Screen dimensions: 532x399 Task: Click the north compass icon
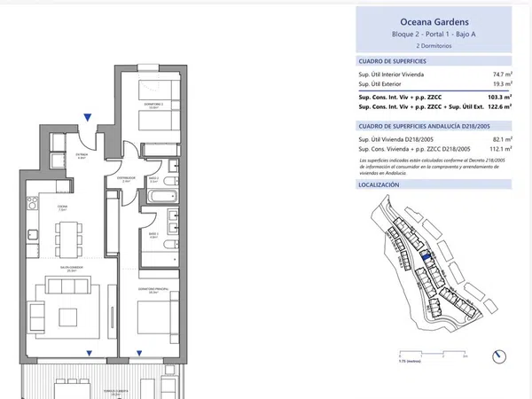(x=498, y=356)
